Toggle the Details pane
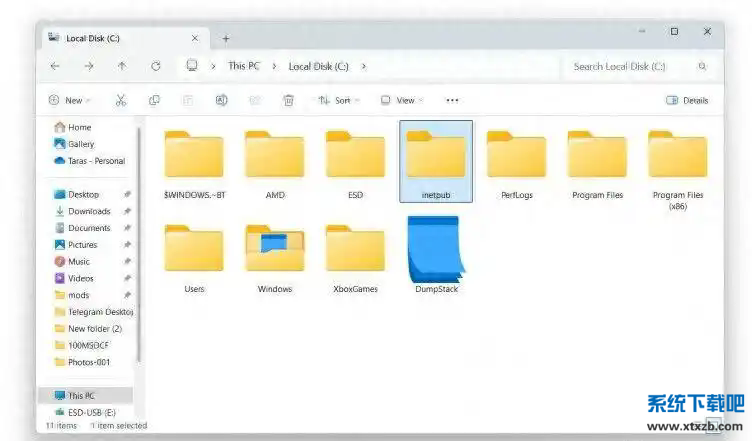This screenshot has width=752, height=441. pyautogui.click(x=686, y=100)
